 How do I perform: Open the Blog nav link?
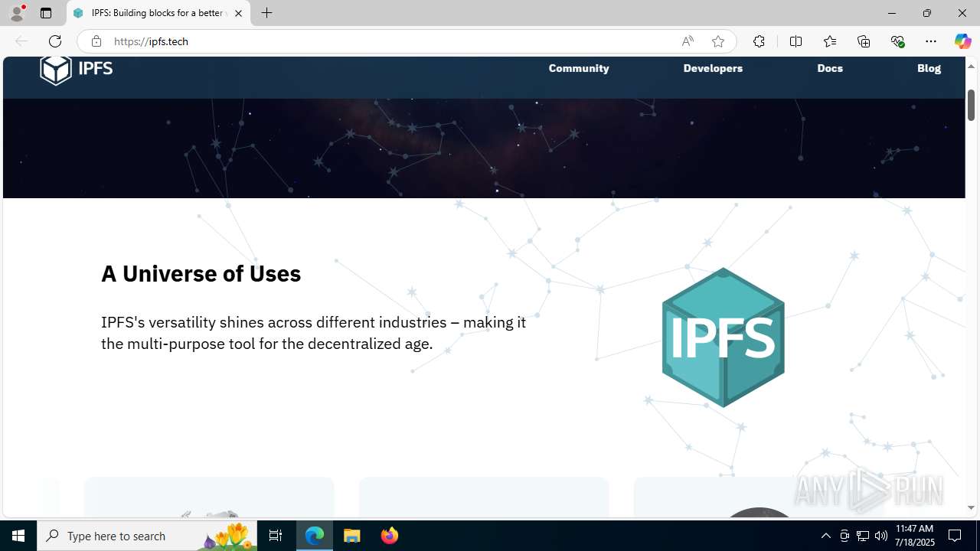pos(929,68)
